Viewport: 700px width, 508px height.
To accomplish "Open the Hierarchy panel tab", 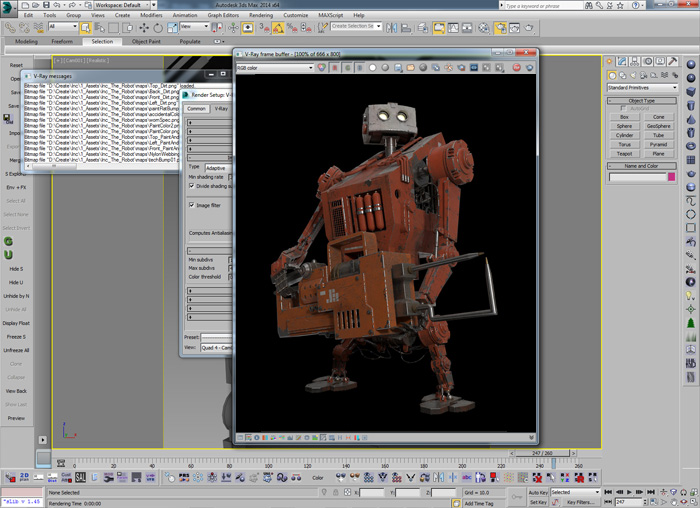I will 636,63.
